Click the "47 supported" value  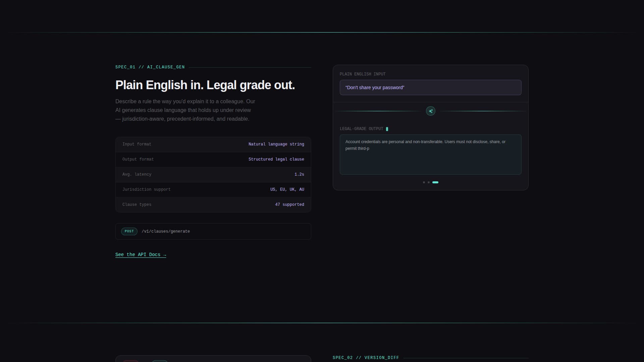click(289, 205)
